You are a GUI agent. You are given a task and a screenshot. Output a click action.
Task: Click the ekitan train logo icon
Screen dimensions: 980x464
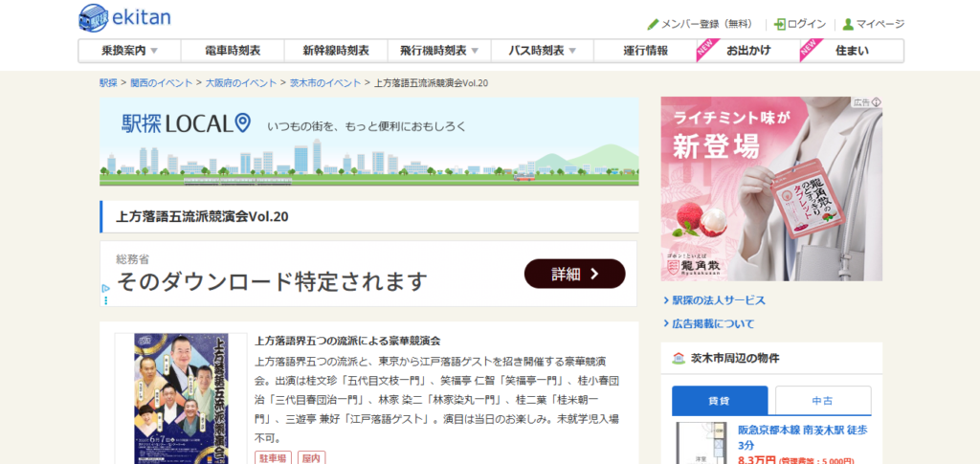94,17
